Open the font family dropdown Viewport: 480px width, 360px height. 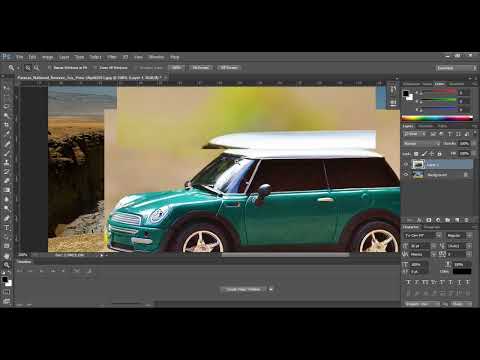coord(423,236)
